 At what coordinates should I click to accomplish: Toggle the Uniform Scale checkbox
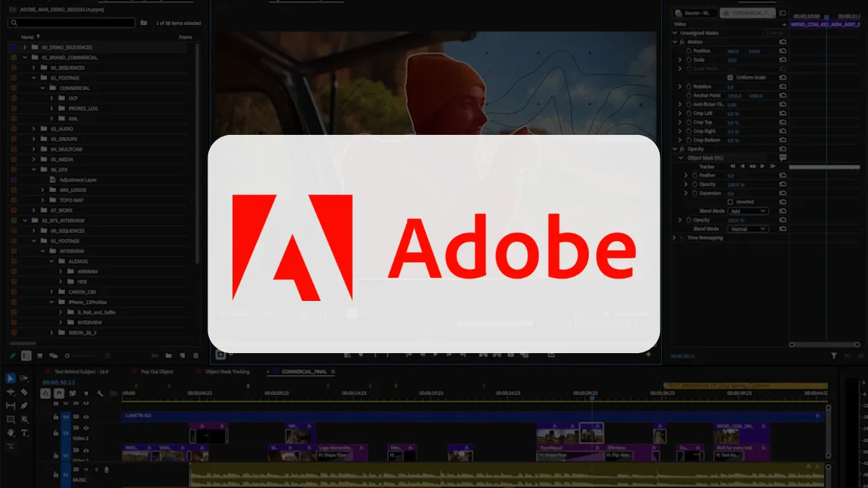[x=730, y=77]
